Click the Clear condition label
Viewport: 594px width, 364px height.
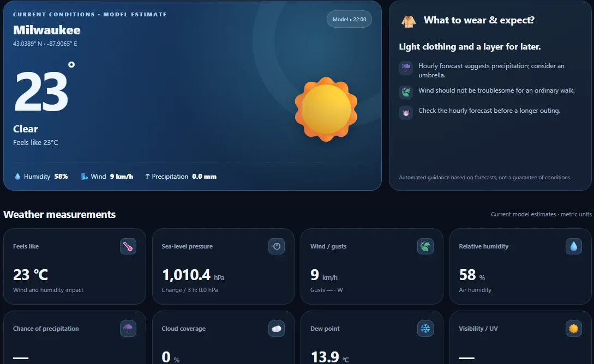click(x=26, y=129)
